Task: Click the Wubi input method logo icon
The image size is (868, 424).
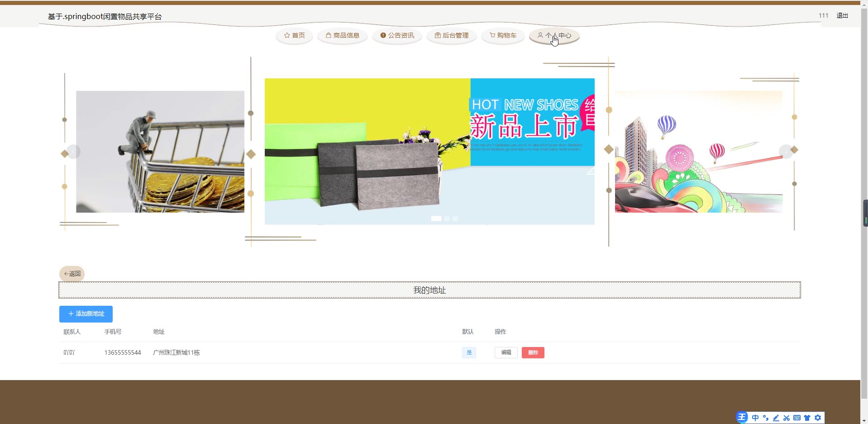Action: click(742, 417)
